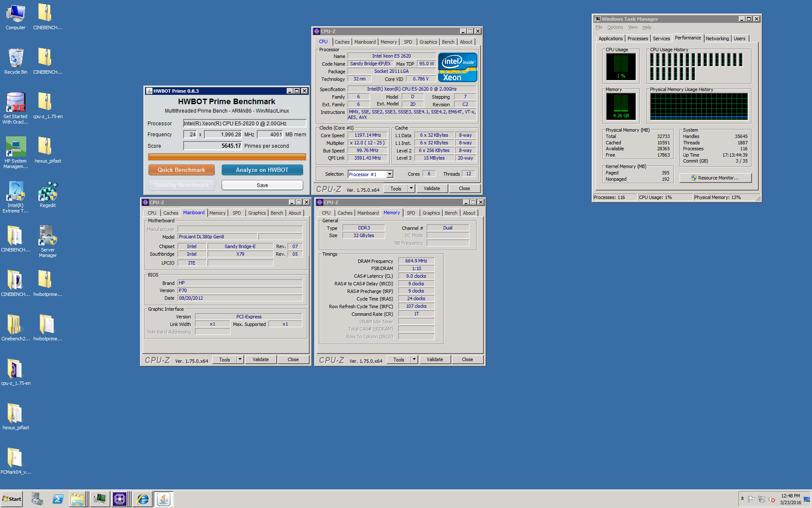Open the Bench tab in top CPU-Z window

(x=448, y=42)
